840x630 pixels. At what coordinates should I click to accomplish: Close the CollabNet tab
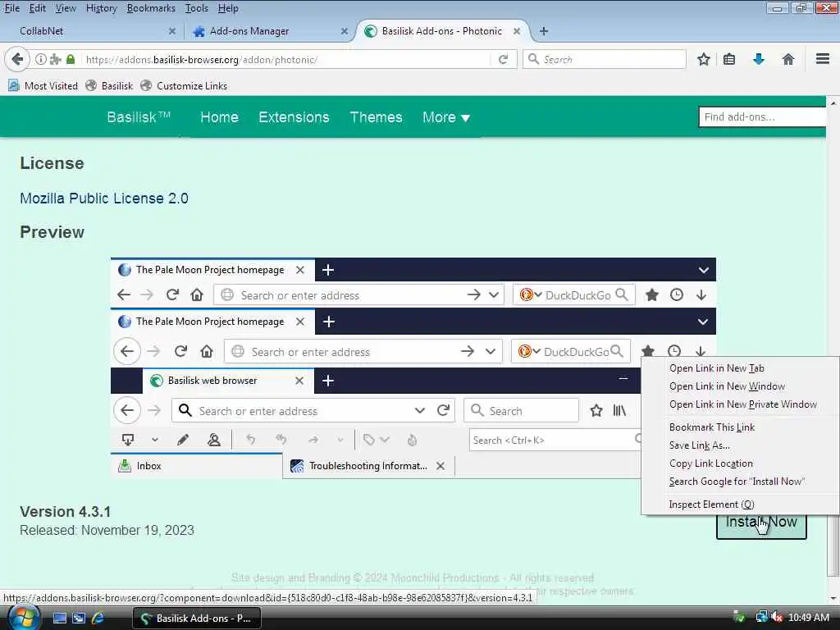172,31
